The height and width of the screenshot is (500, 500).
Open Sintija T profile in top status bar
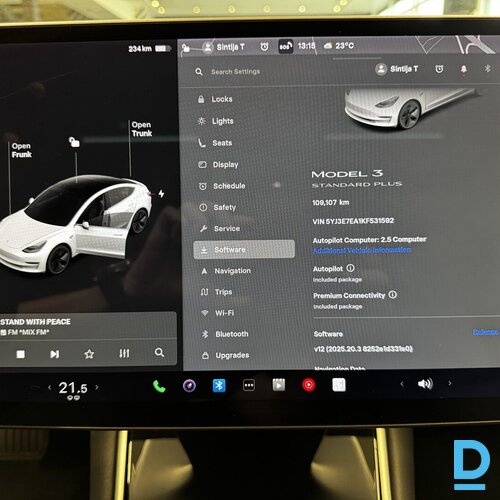(224, 47)
